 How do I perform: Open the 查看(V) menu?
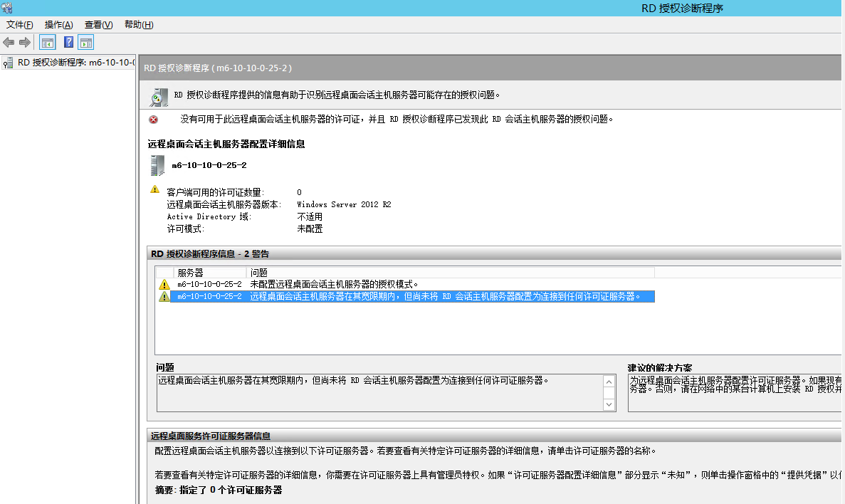click(x=99, y=25)
